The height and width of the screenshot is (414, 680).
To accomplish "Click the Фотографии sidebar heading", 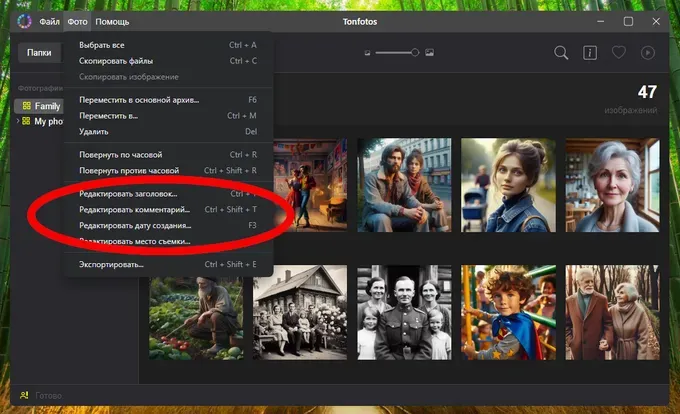I will [x=40, y=88].
